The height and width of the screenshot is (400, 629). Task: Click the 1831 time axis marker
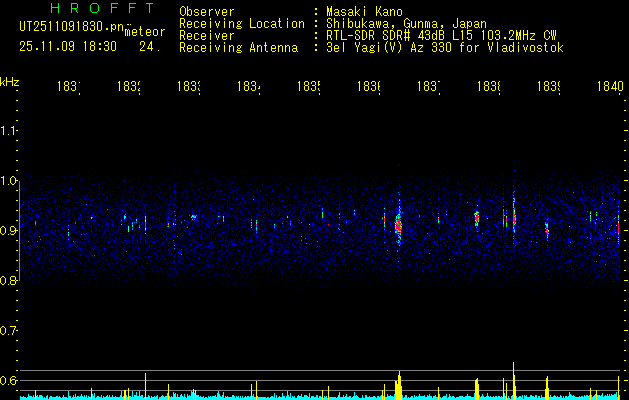69,87
